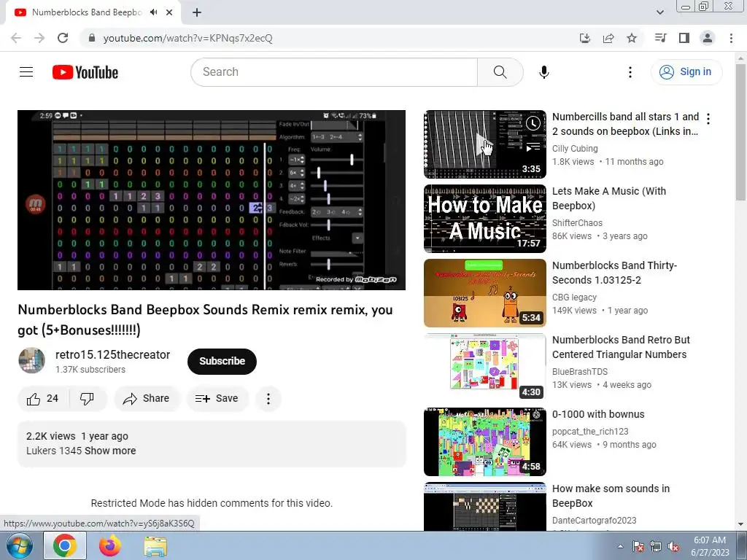The image size is (747, 560).
Task: Show hidden system tray icons
Action: (620, 546)
